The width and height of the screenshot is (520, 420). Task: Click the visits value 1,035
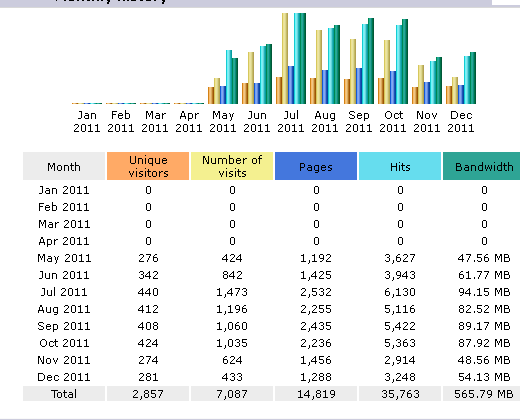tap(232, 343)
